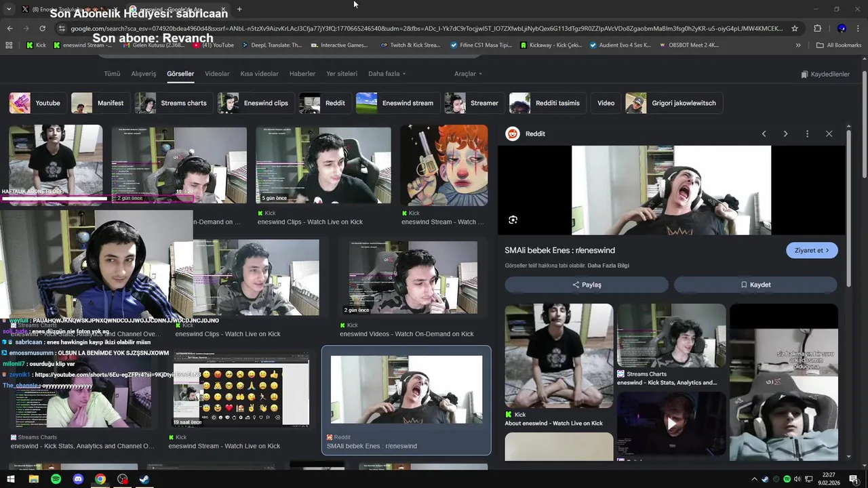Click the Ziyaret et button
Viewport: 868px width, 488px height.
tap(812, 251)
